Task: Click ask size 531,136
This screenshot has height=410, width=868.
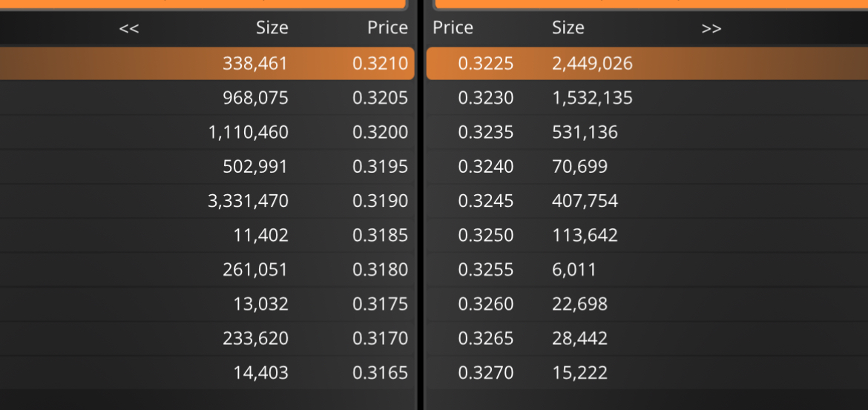Action: pyautogui.click(x=585, y=132)
